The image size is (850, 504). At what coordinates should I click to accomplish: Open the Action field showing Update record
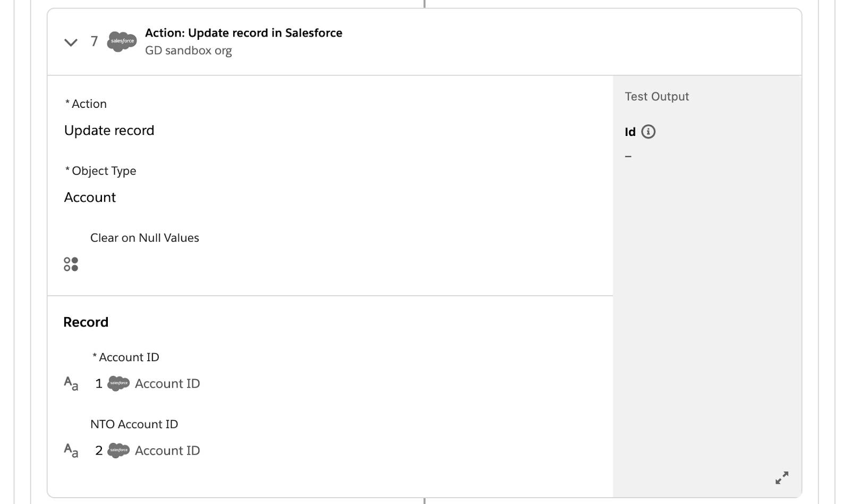[x=109, y=131]
